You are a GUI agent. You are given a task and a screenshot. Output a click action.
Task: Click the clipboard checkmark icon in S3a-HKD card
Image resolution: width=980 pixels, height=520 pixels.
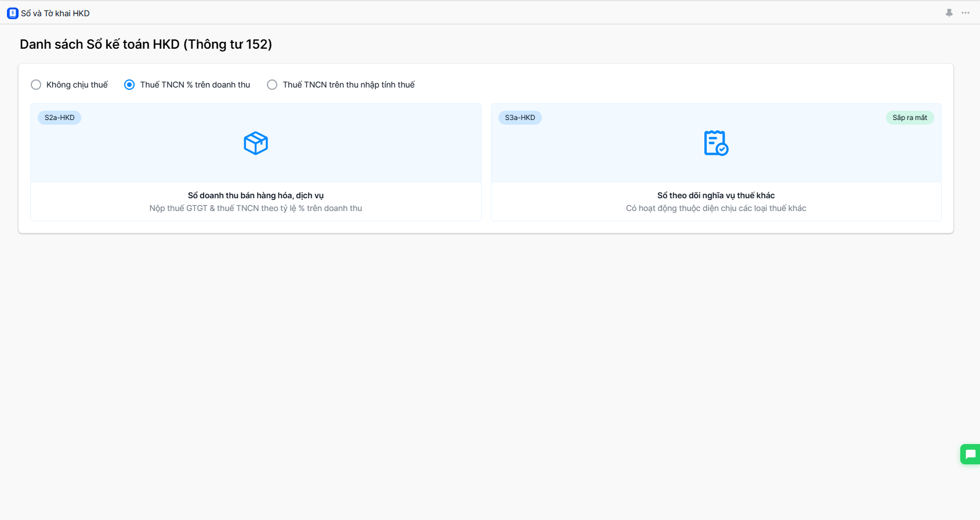(x=716, y=143)
